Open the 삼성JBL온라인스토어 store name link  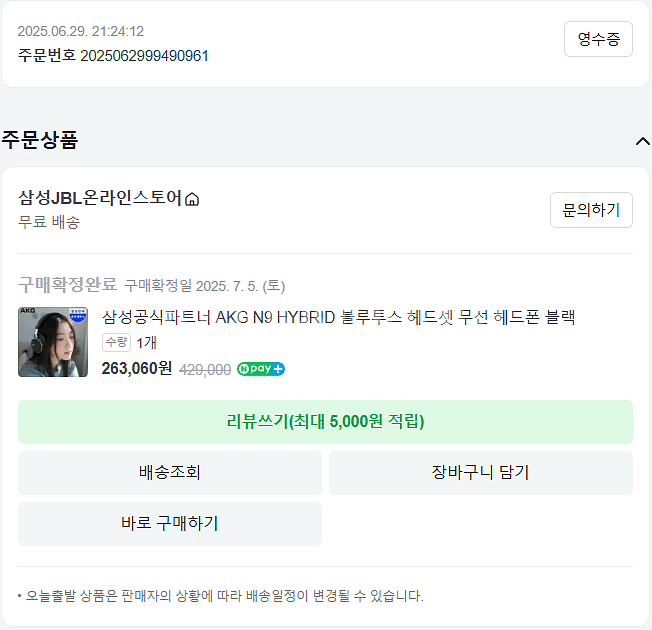(100, 198)
